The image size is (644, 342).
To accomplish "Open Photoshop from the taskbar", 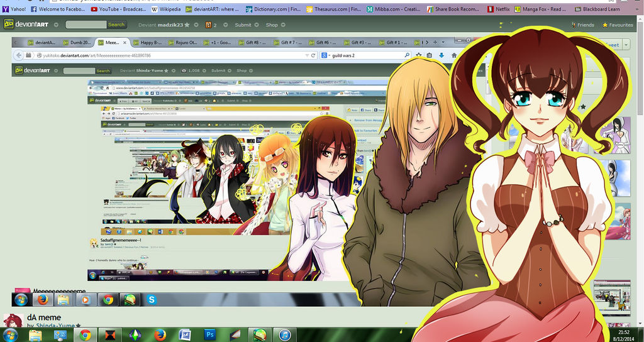I will coord(210,335).
